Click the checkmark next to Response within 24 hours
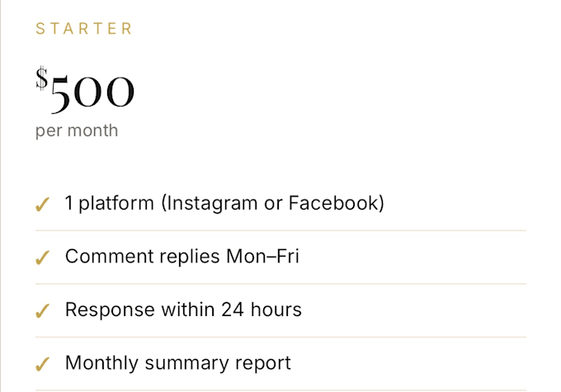This screenshot has height=392, width=561. click(x=42, y=311)
